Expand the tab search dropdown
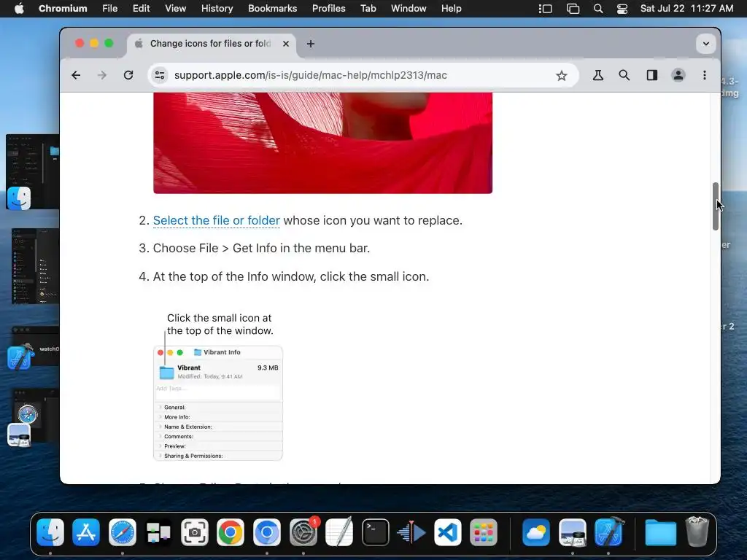Screen dimensions: 747x560 (706, 44)
